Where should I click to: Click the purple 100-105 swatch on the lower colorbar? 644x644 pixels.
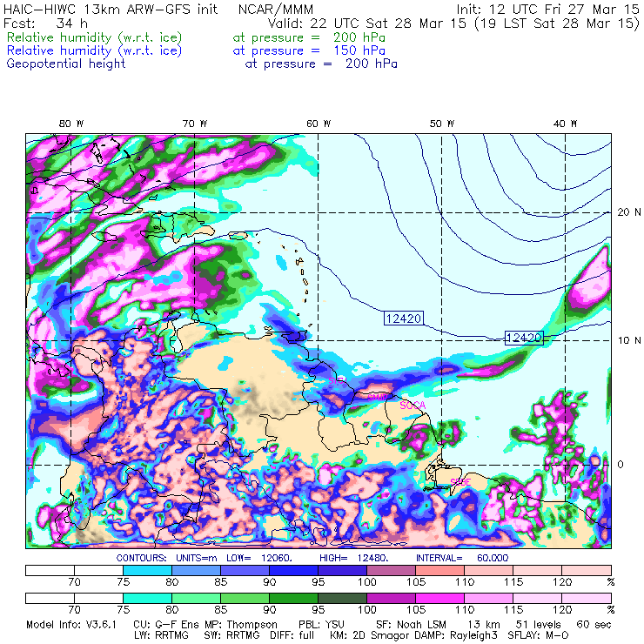coord(391,598)
